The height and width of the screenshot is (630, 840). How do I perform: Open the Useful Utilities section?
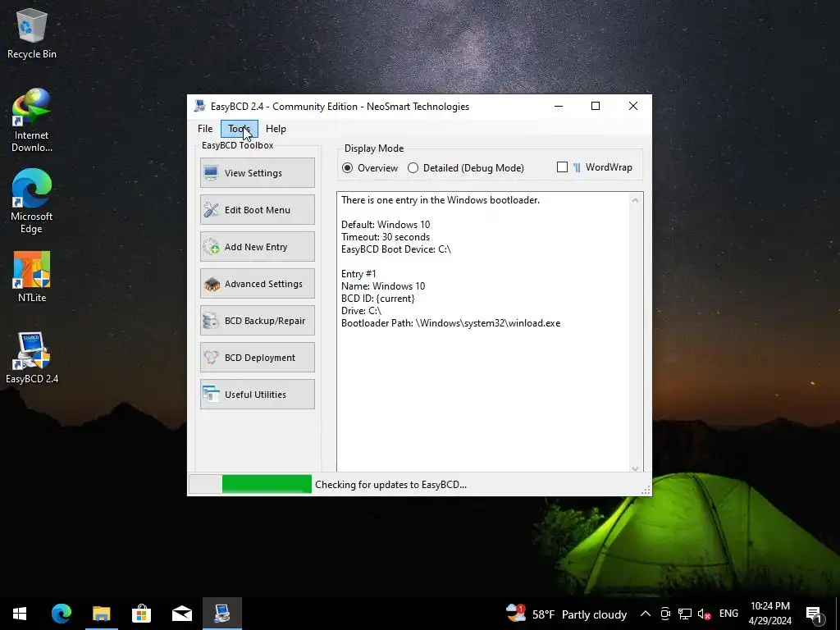pos(257,395)
